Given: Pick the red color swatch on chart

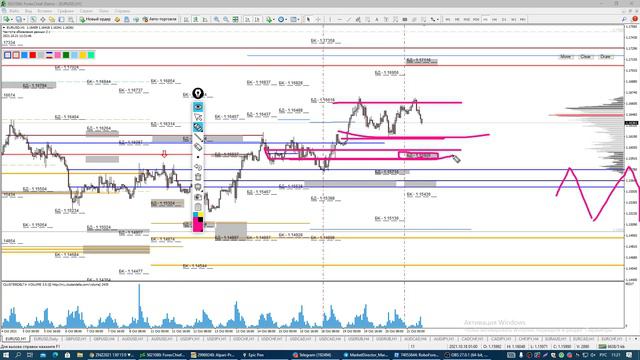Looking at the screenshot, I should pos(33,55).
